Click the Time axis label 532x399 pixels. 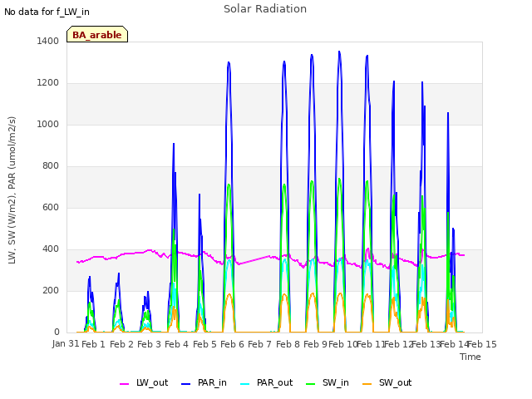click(470, 357)
